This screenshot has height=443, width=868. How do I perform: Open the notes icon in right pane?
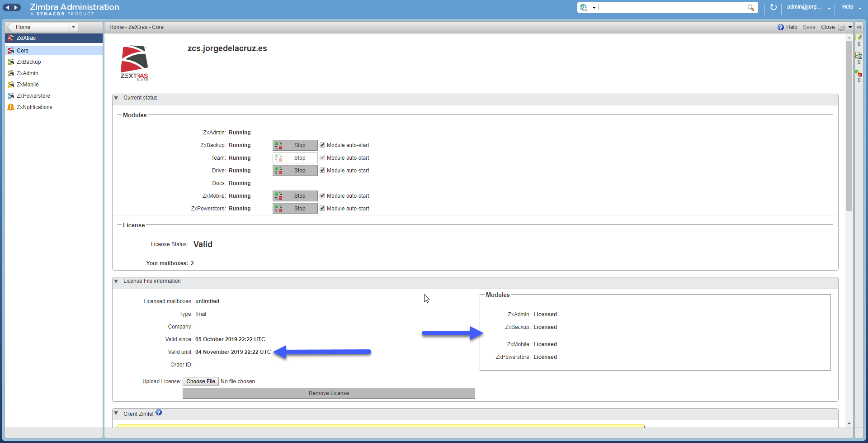[x=859, y=38]
